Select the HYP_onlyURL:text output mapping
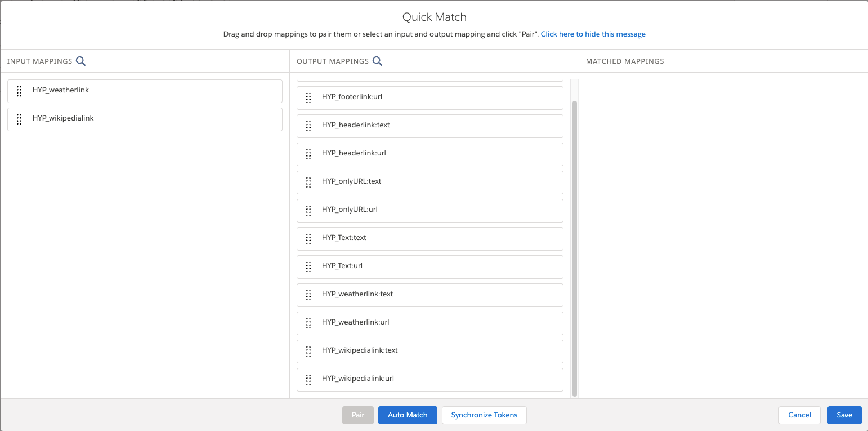 click(429, 182)
